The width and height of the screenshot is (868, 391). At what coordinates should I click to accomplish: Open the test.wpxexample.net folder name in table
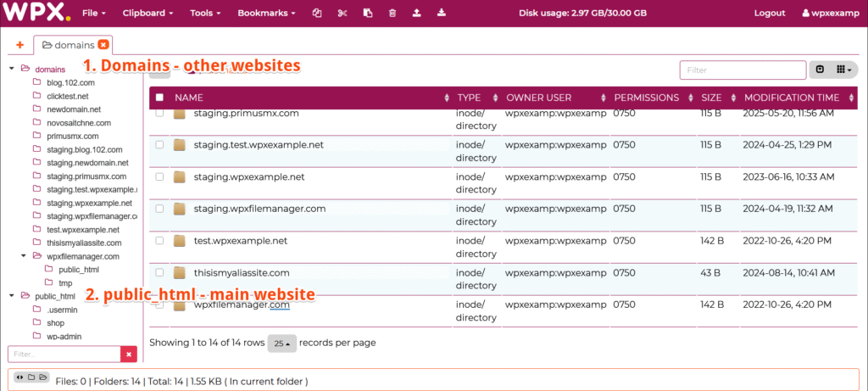[241, 241]
